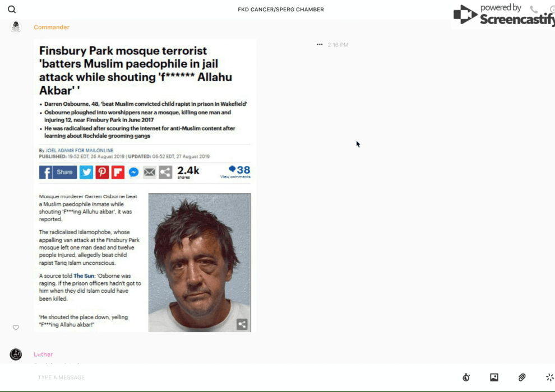Attach a file with paperclip icon
Image resolution: width=555 pixels, height=392 pixels.
pos(522,377)
